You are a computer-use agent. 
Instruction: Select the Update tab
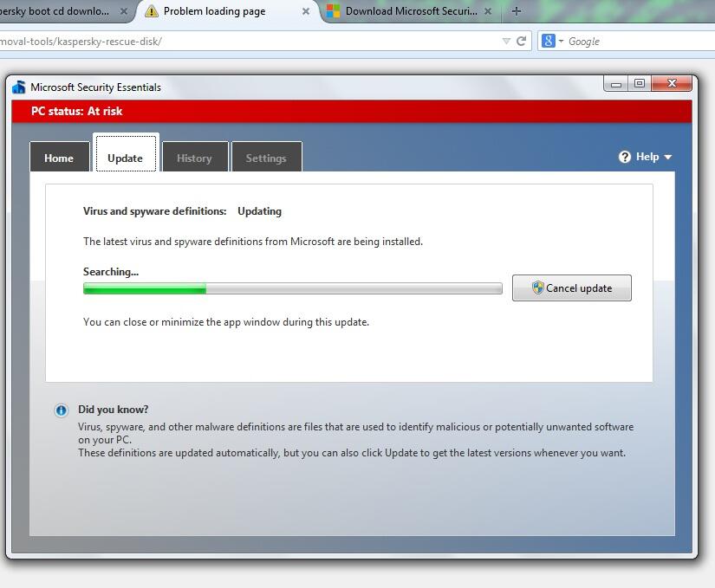pos(126,153)
